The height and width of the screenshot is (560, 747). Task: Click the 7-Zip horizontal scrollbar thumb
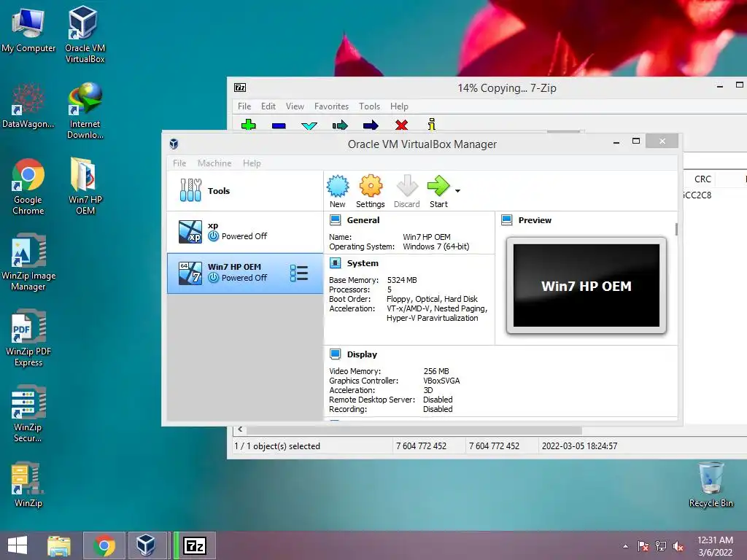(x=413, y=430)
